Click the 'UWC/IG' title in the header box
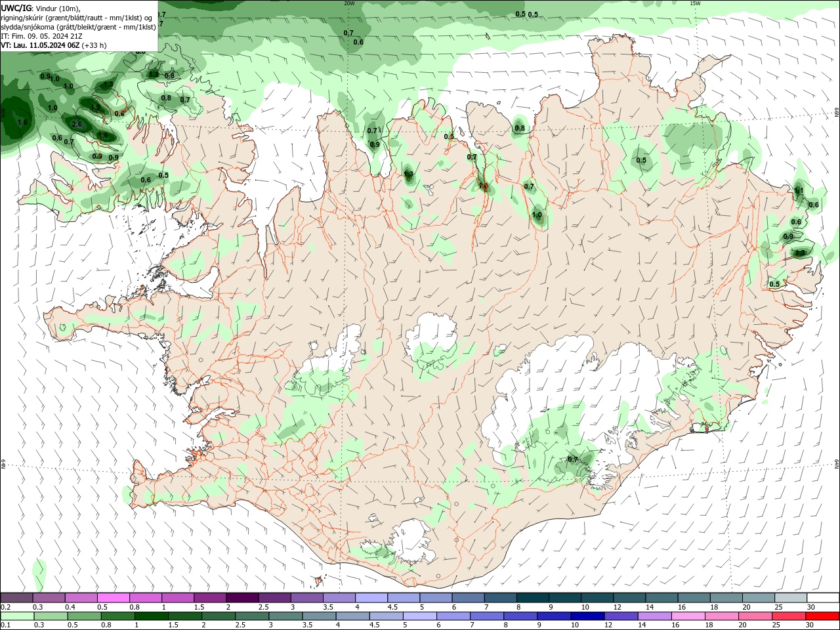Image resolution: width=840 pixels, height=630 pixels. (16, 7)
